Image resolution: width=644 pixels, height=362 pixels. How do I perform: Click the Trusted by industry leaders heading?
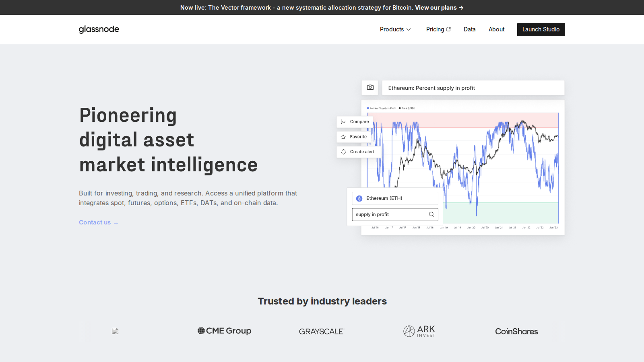click(x=322, y=301)
